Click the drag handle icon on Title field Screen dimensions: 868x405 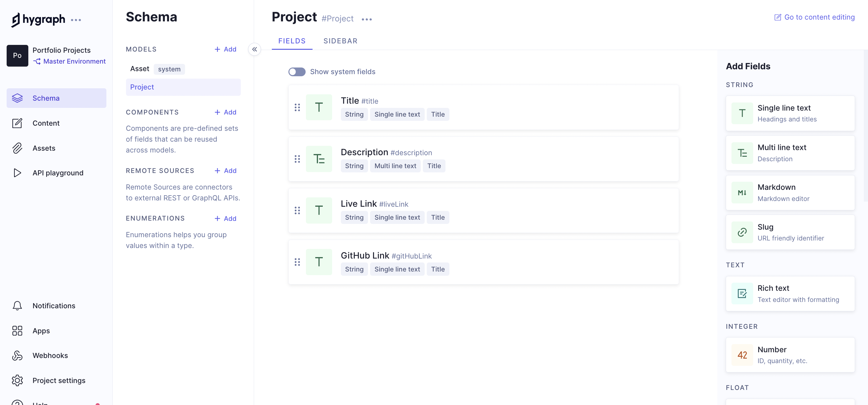click(297, 107)
